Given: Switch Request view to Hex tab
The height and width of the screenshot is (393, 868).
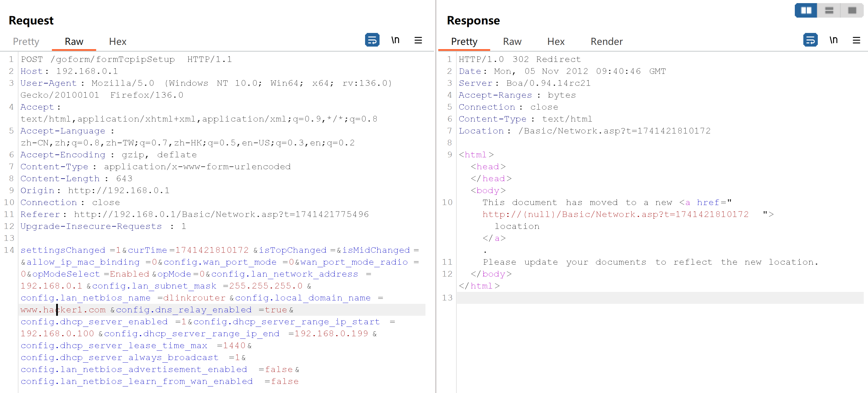Looking at the screenshot, I should (x=118, y=41).
